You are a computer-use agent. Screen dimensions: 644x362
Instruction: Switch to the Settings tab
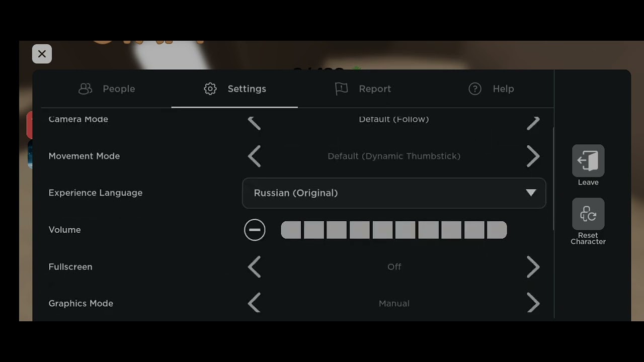234,89
